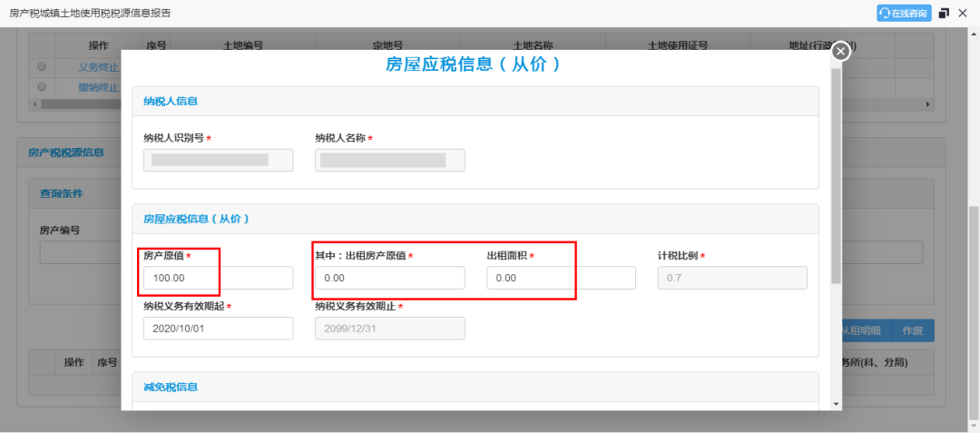Click the 宗地号 column header
Image resolution: width=980 pixels, height=433 pixels.
coord(387,45)
